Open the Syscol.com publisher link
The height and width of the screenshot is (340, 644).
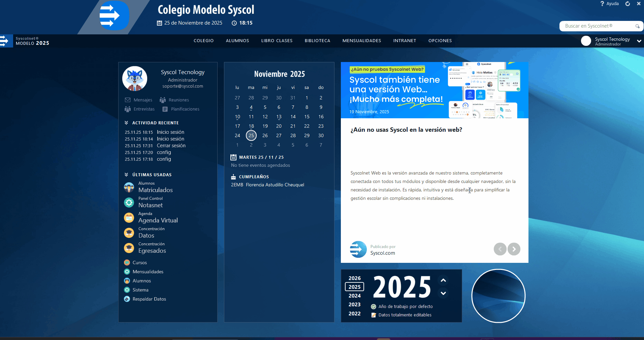[383, 253]
